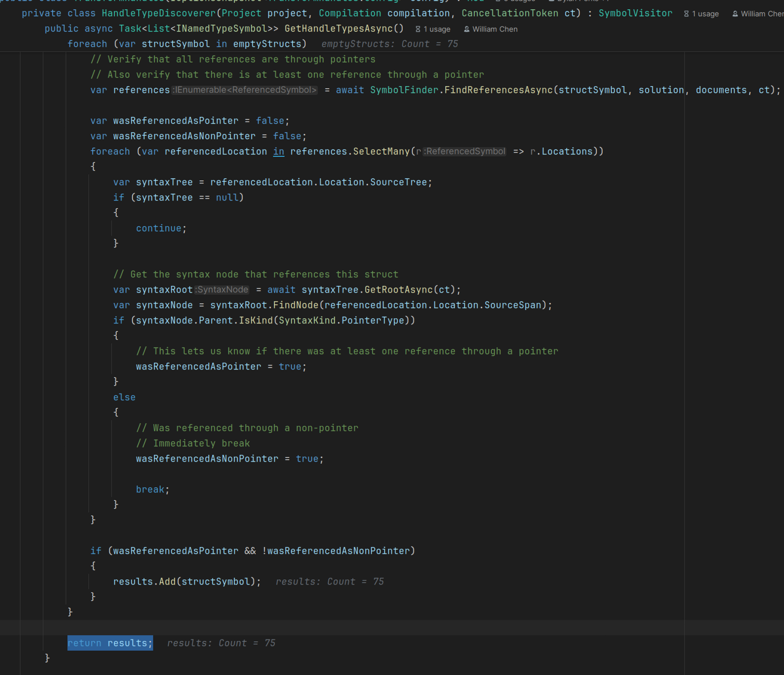Screen dimensions: 784x675
Task: Click the structSymbol argument in results.Add
Action: (x=216, y=582)
